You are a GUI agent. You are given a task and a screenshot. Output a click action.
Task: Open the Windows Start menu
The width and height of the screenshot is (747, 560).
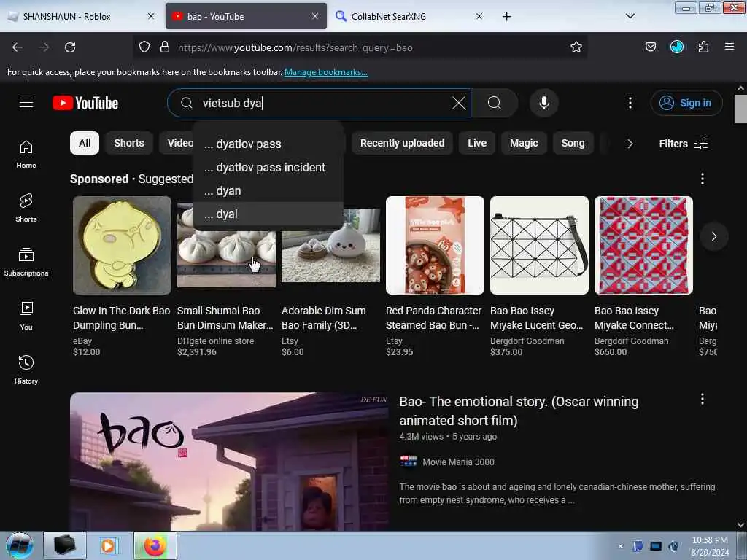pyautogui.click(x=20, y=545)
